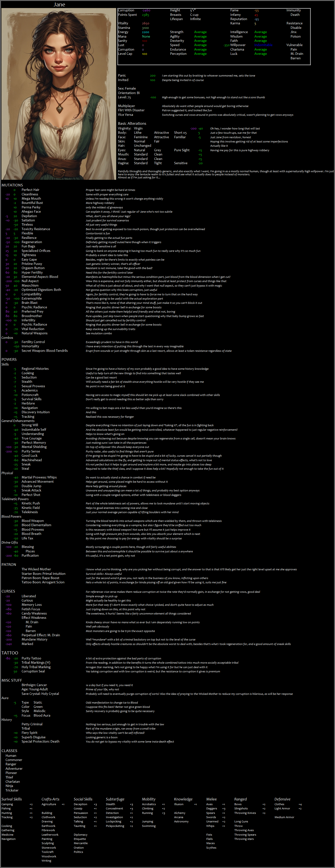Select the "Petty Criminal" history entry

click(x=32, y=724)
